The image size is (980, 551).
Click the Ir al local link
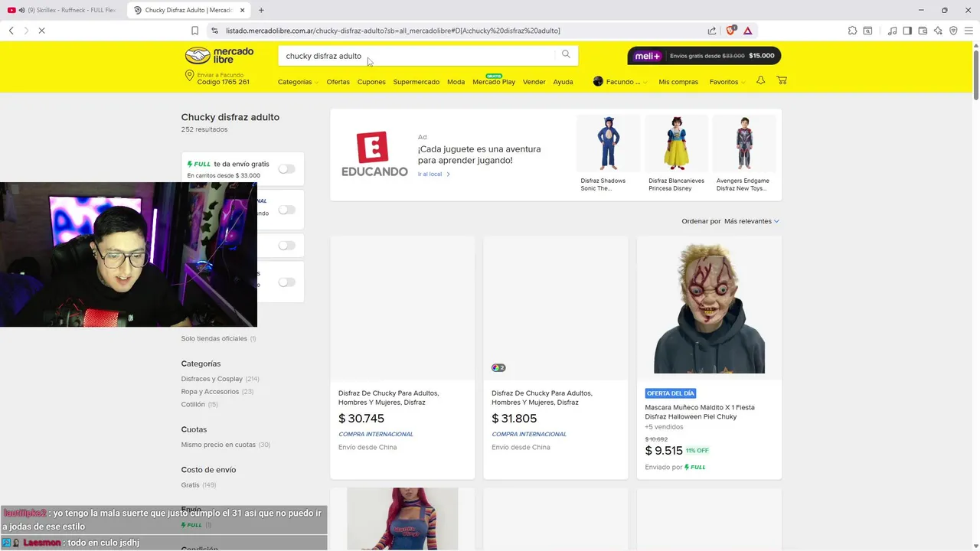[433, 174]
